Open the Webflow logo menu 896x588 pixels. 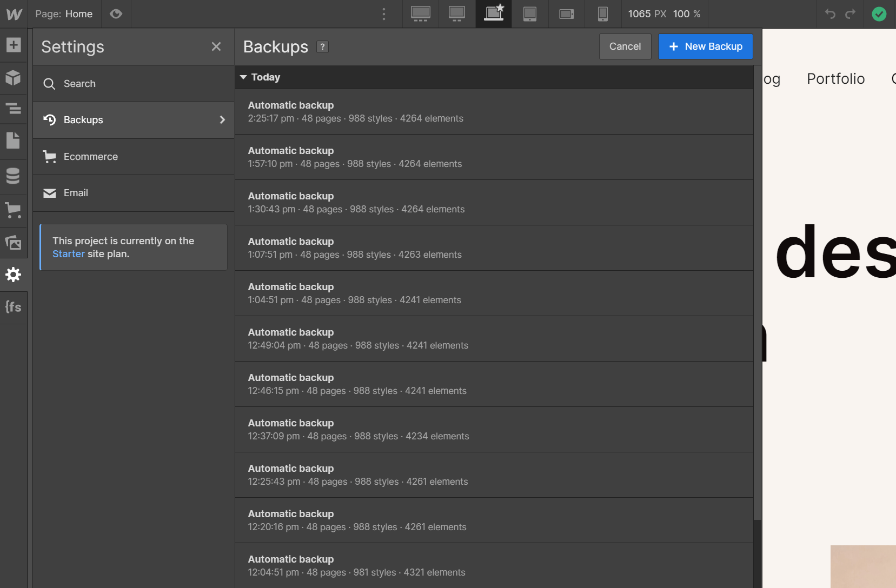coord(14,14)
